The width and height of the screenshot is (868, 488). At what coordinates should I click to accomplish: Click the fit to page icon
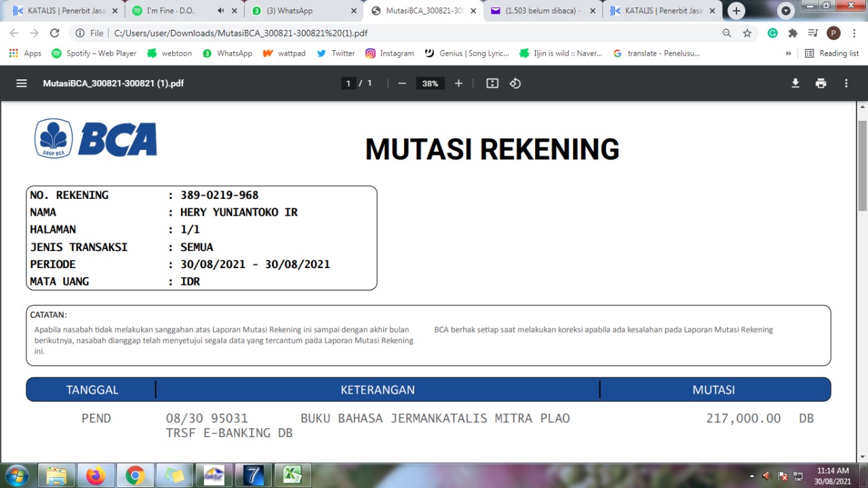pos(492,83)
